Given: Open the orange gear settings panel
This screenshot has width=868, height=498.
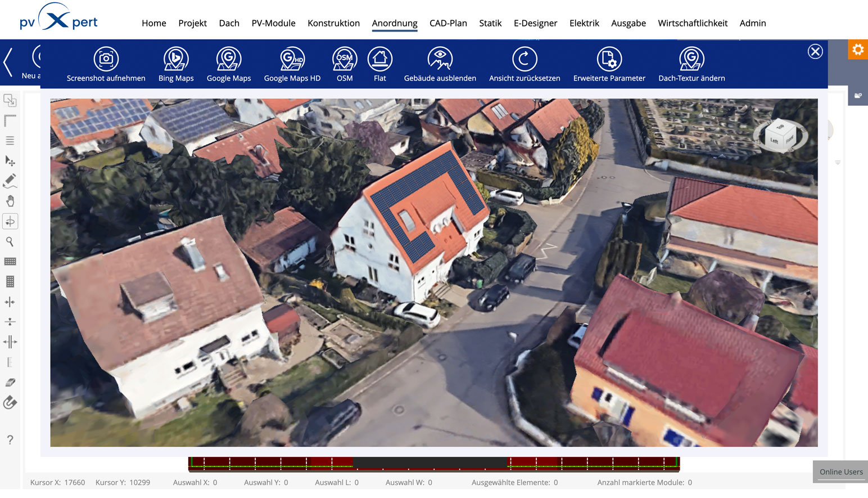Looking at the screenshot, I should point(858,50).
